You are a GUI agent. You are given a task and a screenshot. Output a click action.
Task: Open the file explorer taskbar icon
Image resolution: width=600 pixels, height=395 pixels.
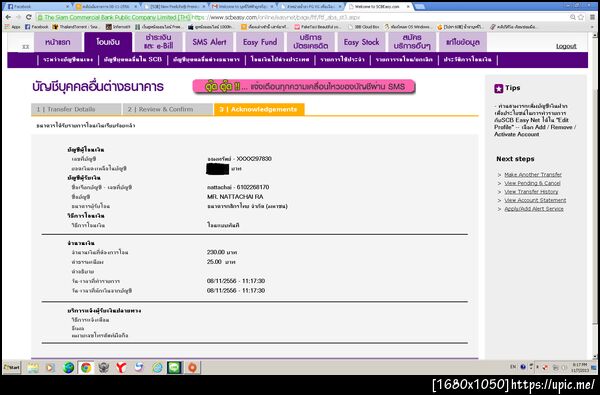[33, 368]
